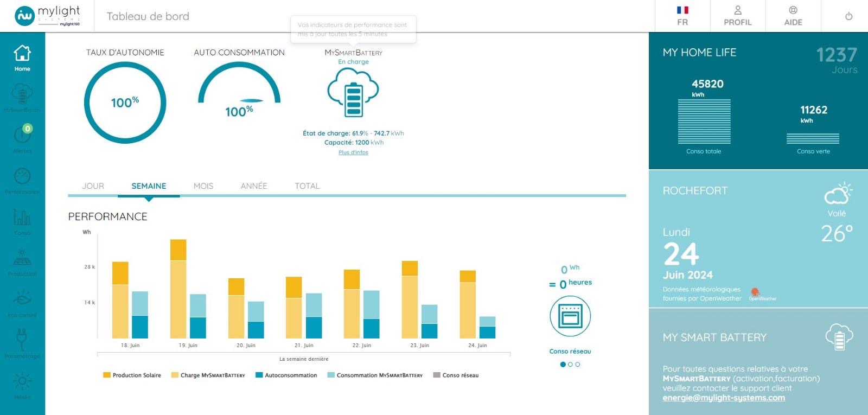Open the Performance gauge sidebar icon
The height and width of the screenshot is (415, 868).
pos(22,180)
